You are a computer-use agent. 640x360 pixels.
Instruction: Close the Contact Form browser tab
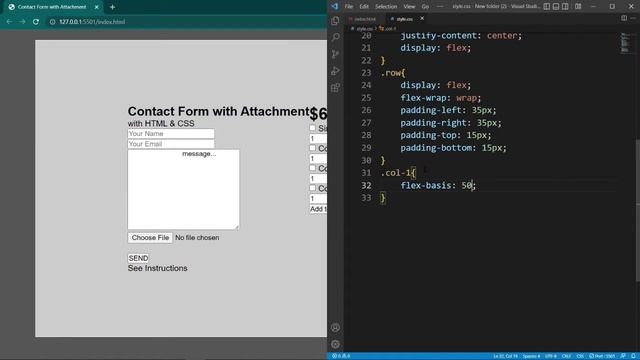(97, 7)
